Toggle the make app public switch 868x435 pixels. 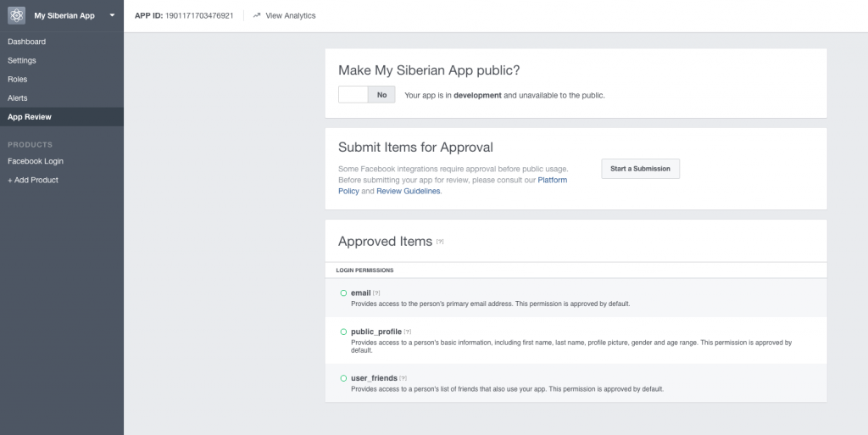[366, 95]
